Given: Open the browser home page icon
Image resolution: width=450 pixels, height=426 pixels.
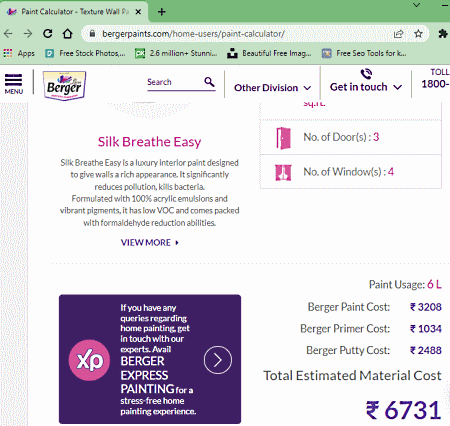Looking at the screenshot, I should coord(68,34).
